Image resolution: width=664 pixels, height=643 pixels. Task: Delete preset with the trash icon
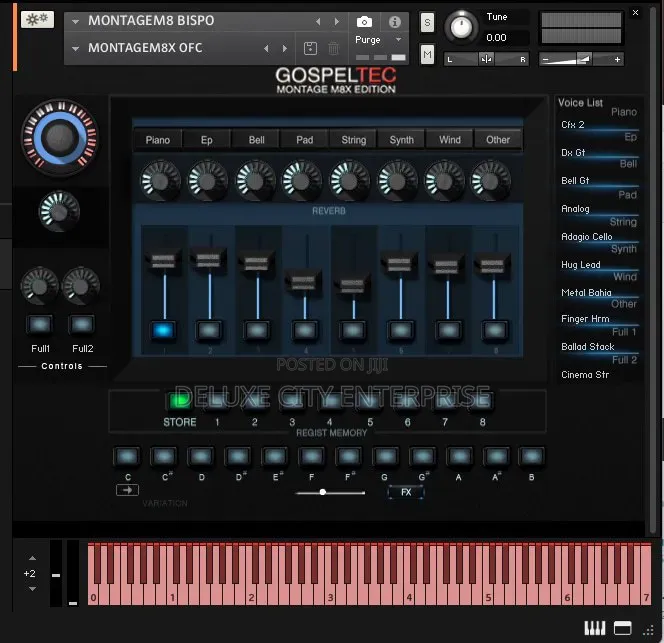click(334, 48)
